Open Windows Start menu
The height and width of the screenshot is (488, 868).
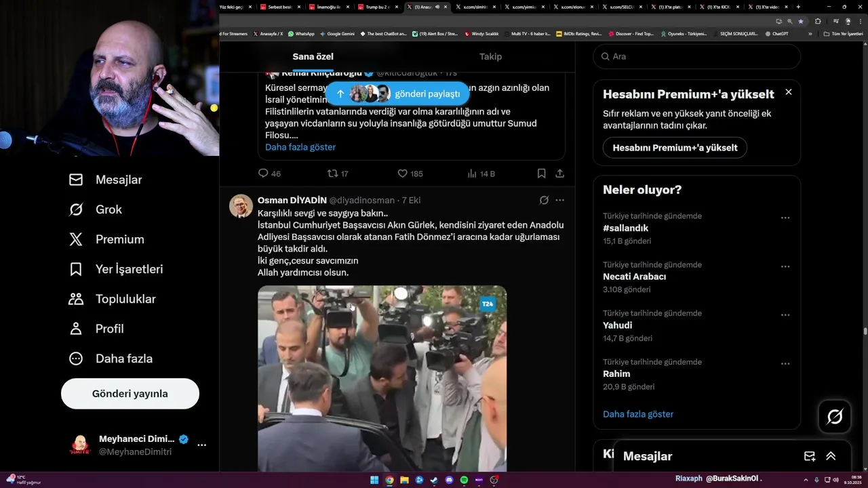[374, 480]
